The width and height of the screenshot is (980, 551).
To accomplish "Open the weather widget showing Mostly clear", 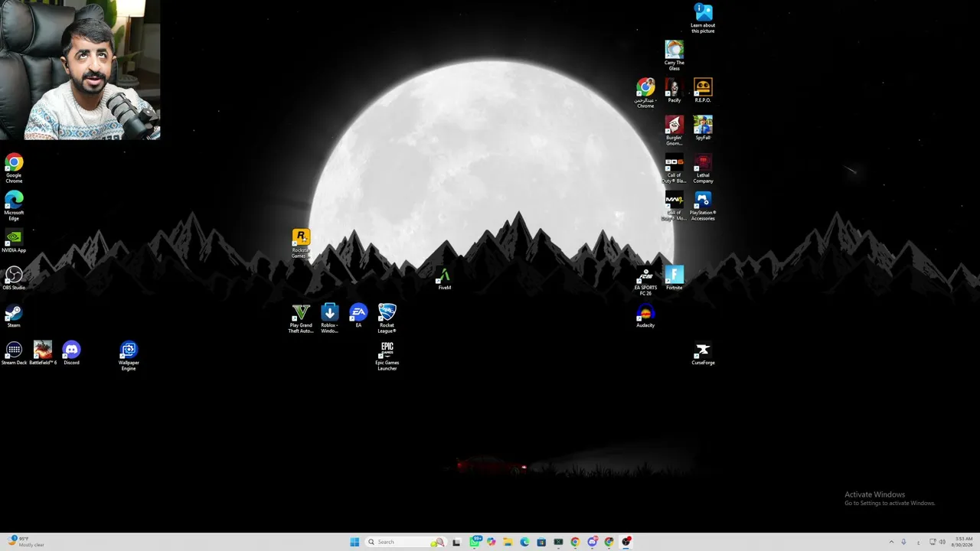I will [x=28, y=542].
